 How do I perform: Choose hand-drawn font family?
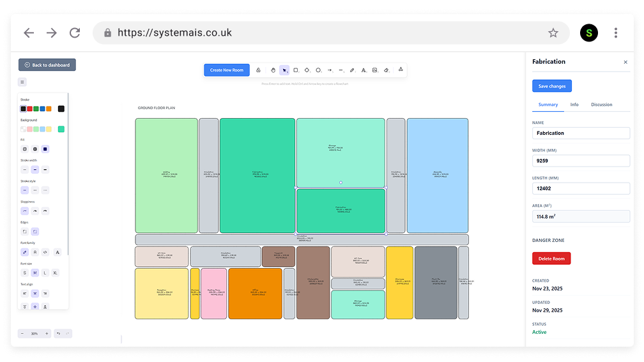[x=25, y=252]
